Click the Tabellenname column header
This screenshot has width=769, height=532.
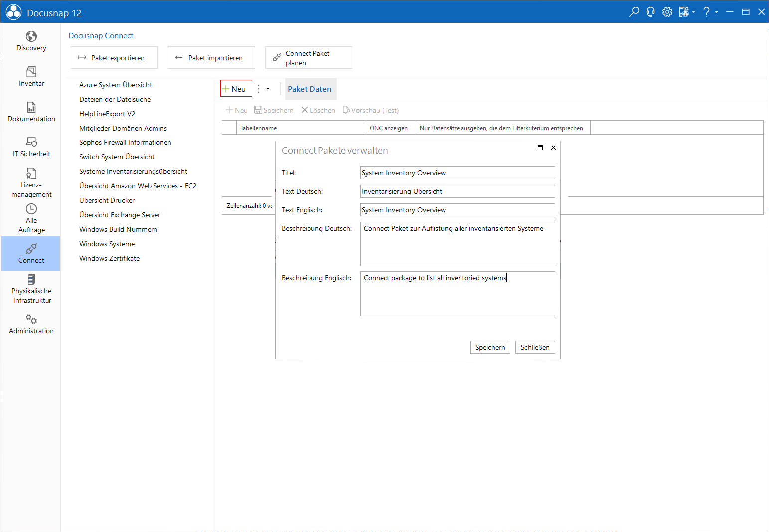[301, 128]
